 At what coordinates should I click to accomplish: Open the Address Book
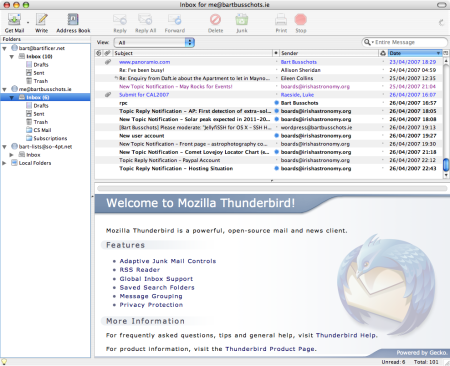(x=73, y=20)
